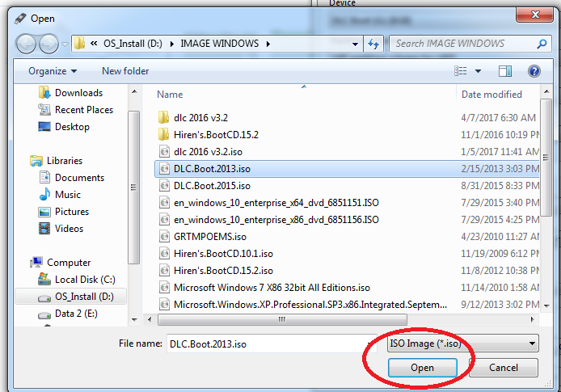Click file list vertical scroll up arrow
The image size is (561, 392).
point(546,91)
